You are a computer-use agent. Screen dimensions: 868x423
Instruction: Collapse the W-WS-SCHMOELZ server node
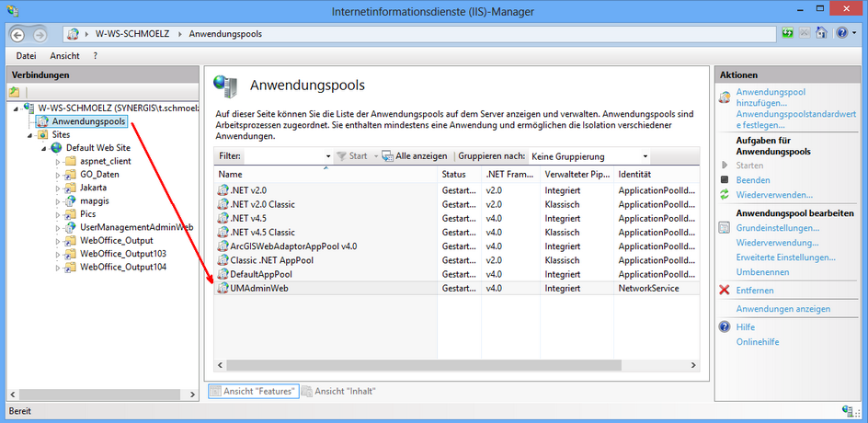[16, 108]
